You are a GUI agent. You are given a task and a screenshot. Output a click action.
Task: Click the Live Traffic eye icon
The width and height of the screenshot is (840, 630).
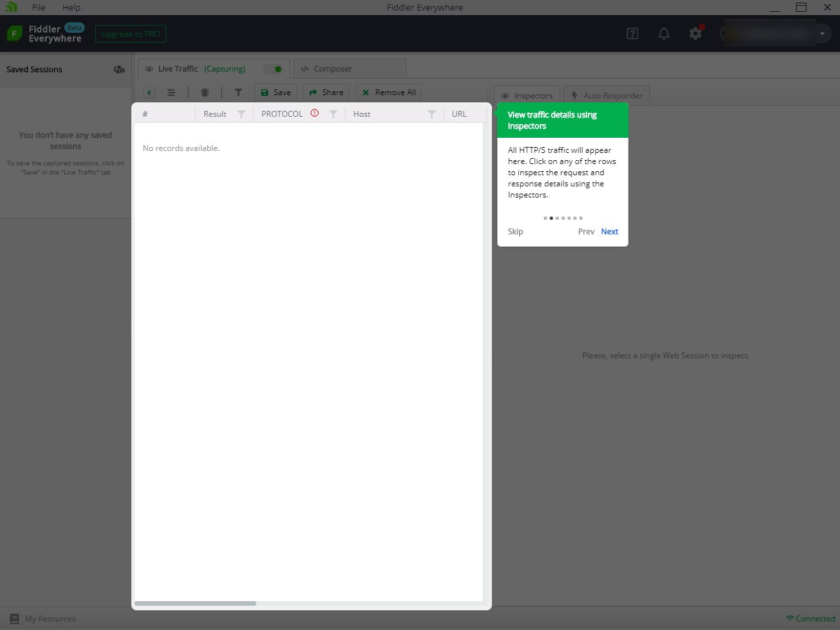[x=149, y=69]
